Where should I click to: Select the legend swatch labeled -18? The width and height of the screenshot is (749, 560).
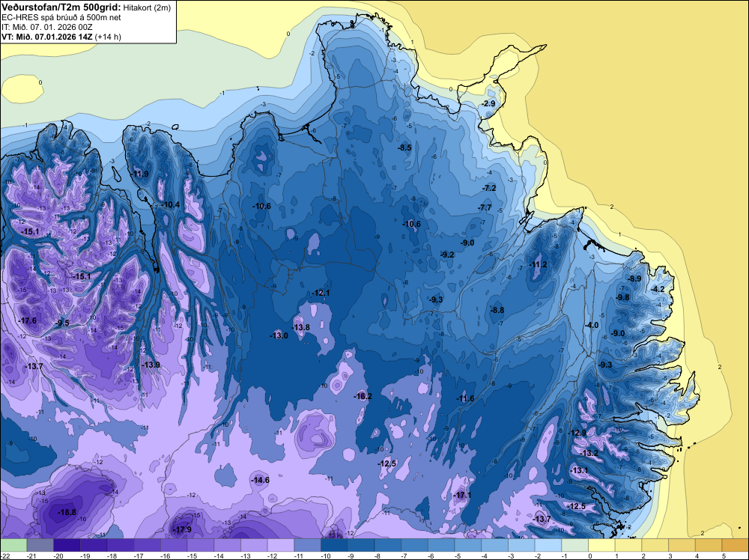click(121, 545)
